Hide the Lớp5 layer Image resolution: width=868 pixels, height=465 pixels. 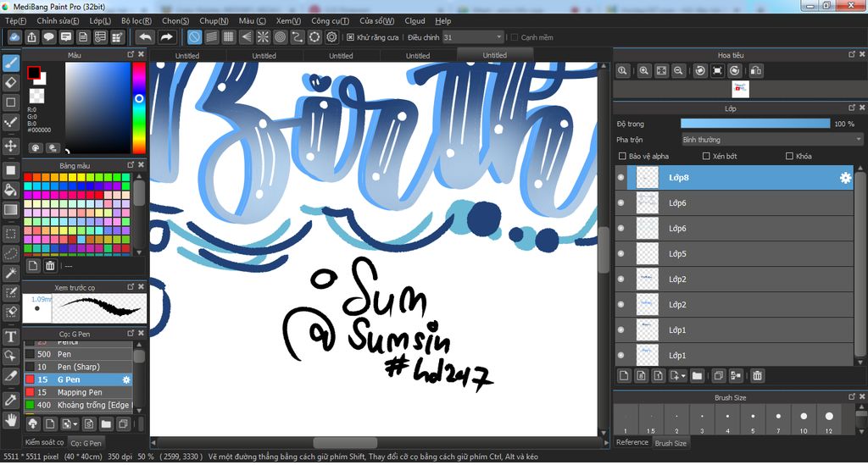click(621, 254)
